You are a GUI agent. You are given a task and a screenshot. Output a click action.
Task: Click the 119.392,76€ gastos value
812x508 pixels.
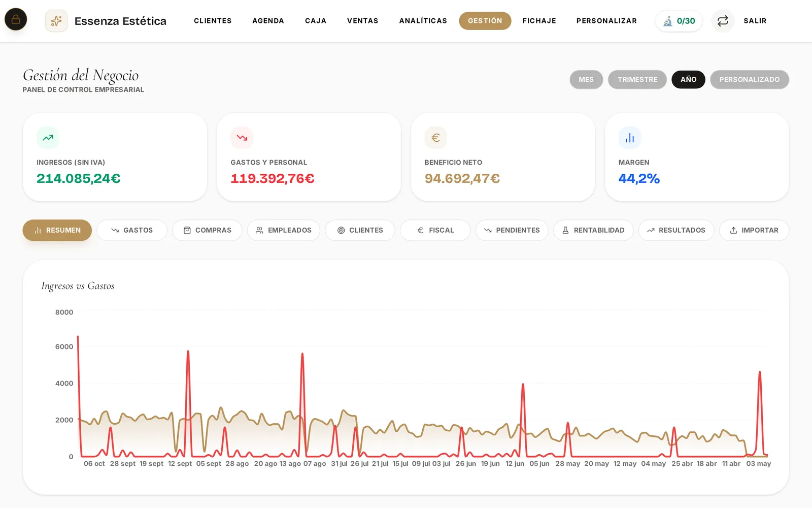point(273,178)
